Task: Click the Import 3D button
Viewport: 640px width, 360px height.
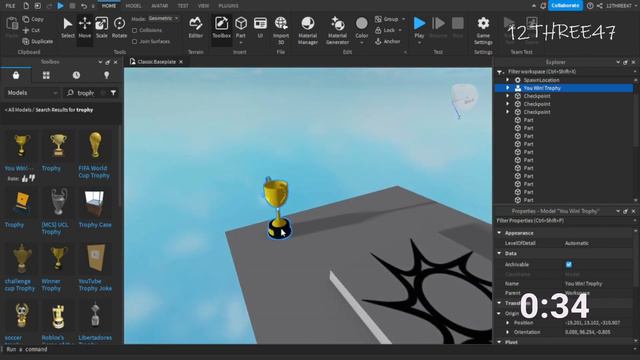Action: pyautogui.click(x=281, y=30)
